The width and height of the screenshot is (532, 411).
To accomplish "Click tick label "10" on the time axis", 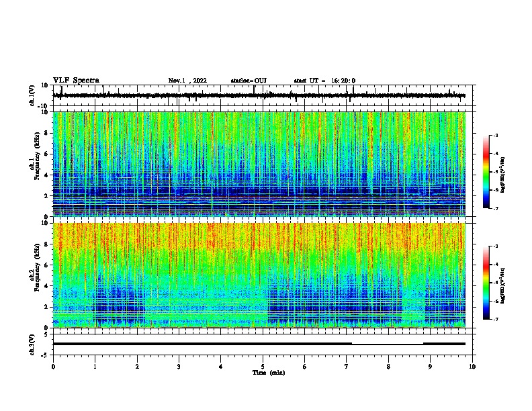I will point(472,367).
